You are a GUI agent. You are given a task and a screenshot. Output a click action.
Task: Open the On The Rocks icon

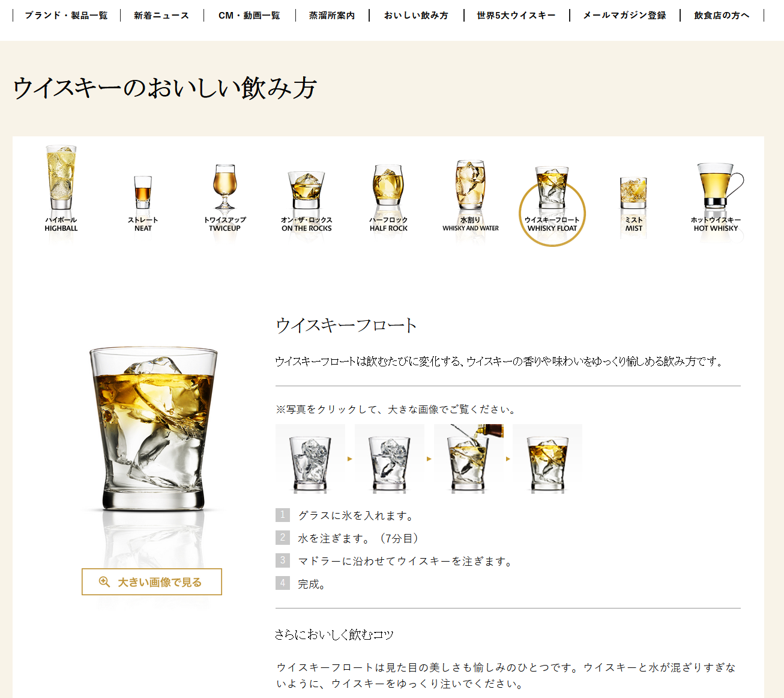pos(307,201)
